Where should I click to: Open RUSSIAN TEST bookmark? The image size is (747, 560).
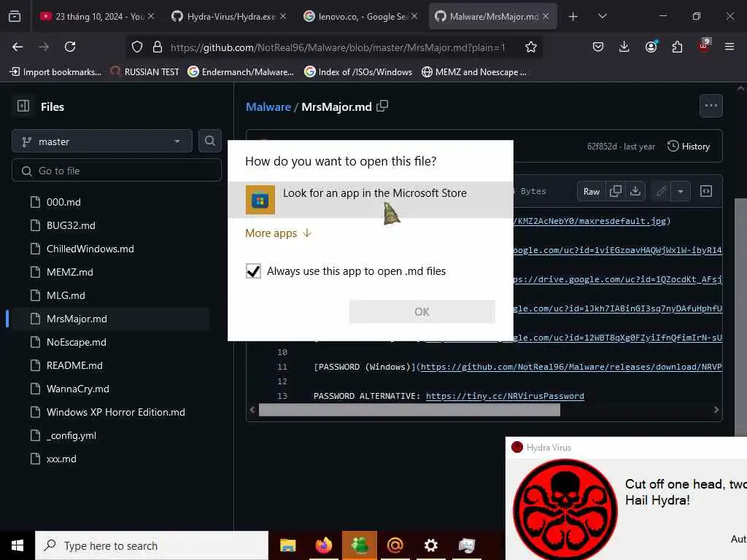coord(145,72)
